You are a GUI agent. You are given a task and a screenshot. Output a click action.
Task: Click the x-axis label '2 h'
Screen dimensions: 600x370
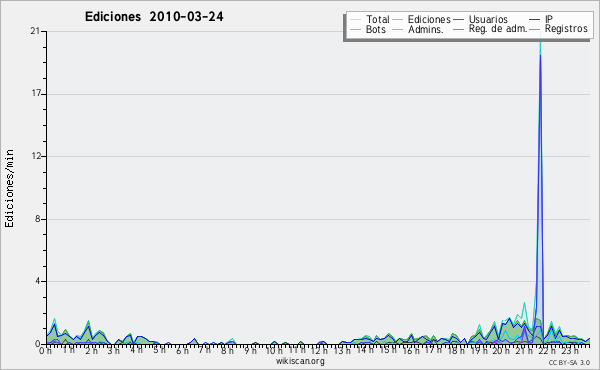pyautogui.click(x=91, y=350)
